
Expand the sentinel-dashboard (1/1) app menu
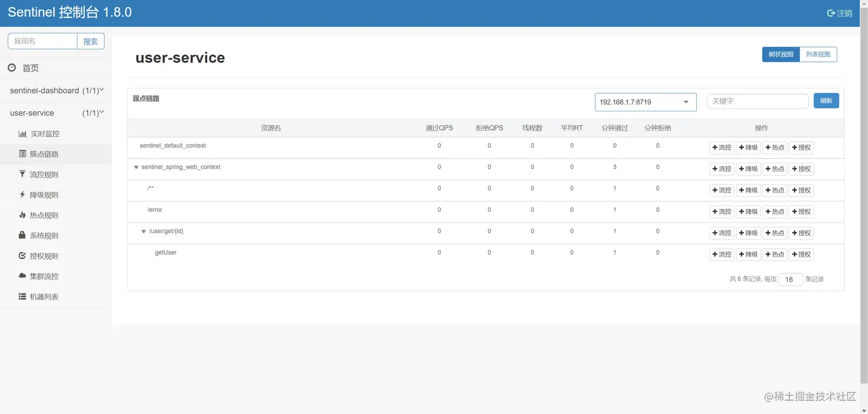(x=56, y=91)
